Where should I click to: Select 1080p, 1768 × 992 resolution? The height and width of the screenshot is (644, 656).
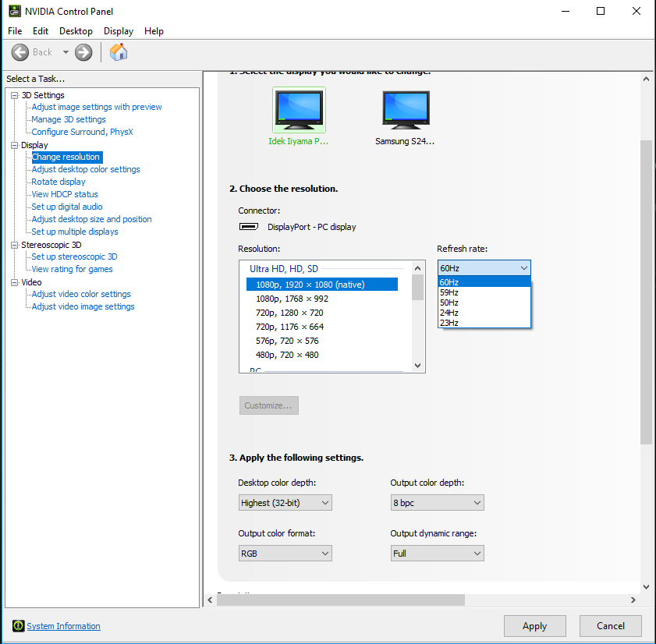[x=292, y=299]
